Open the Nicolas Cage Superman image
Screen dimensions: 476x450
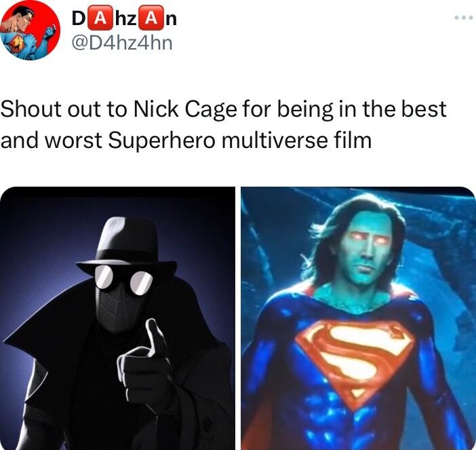pos(358,318)
